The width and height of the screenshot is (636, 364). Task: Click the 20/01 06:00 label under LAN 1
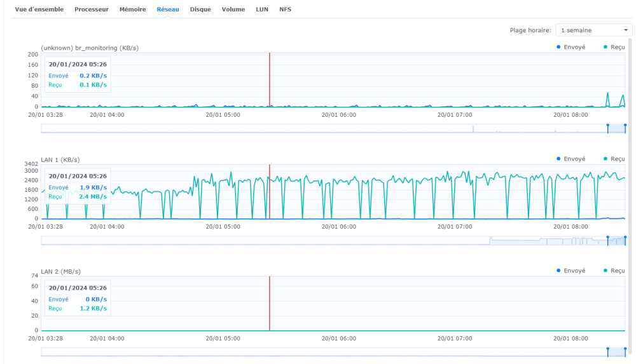tap(339, 227)
